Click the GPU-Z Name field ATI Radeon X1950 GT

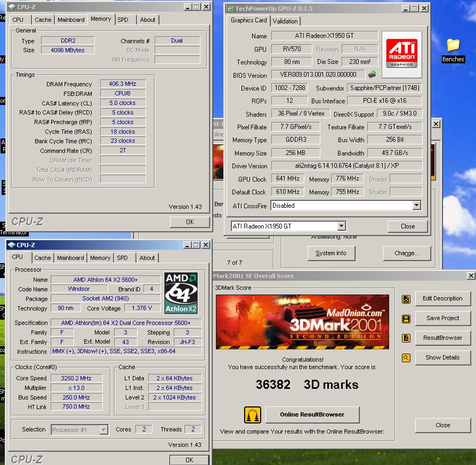(324, 36)
